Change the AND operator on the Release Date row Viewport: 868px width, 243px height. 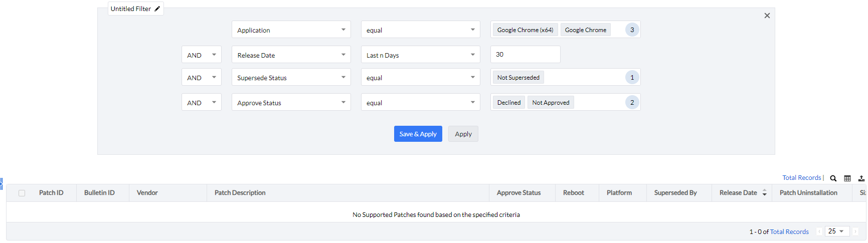(201, 55)
